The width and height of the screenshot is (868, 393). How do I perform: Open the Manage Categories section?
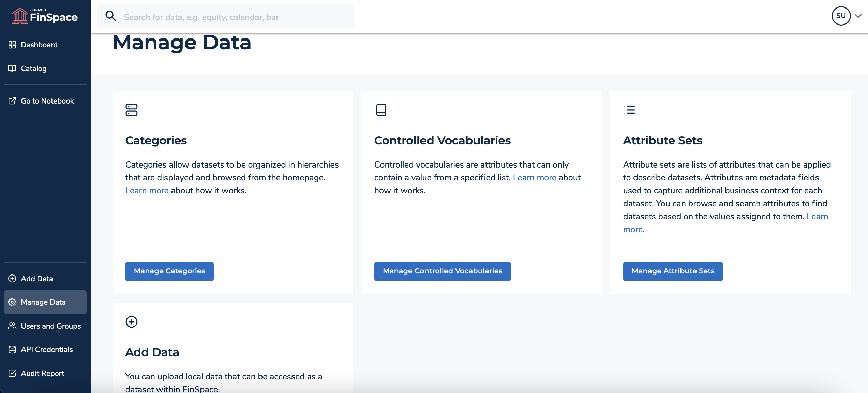[x=169, y=271]
